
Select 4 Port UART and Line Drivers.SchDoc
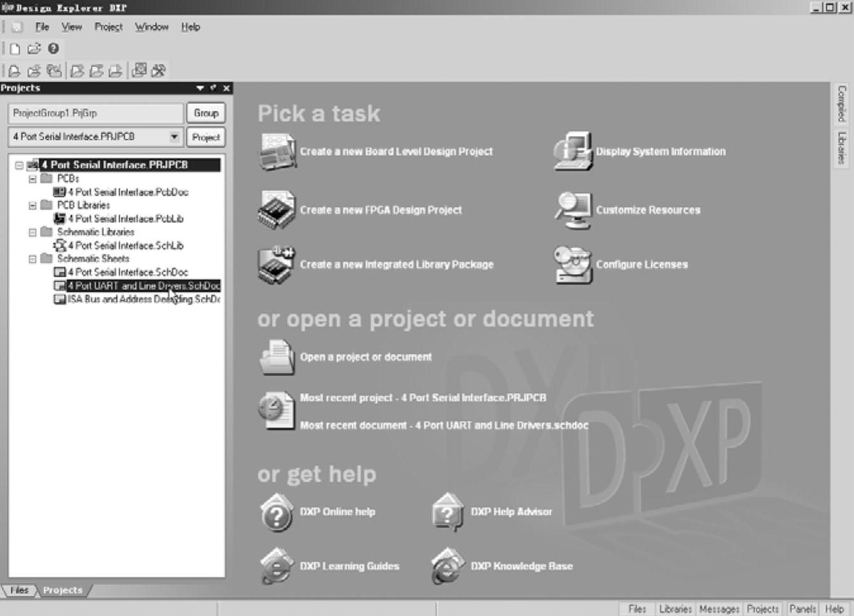tap(144, 286)
